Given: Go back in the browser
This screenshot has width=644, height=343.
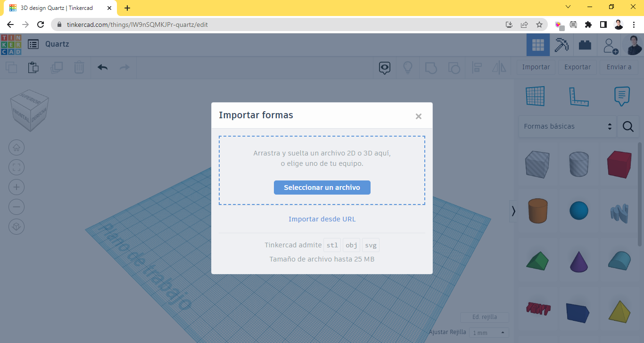Looking at the screenshot, I should click(x=10, y=24).
